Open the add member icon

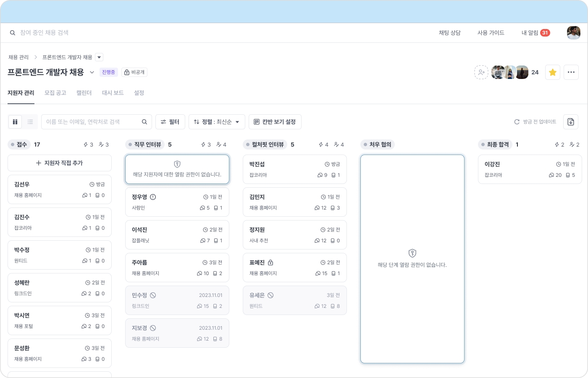(481, 72)
